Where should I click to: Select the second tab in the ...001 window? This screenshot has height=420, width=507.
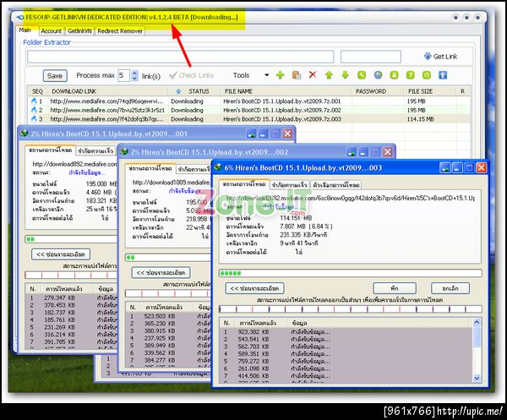[95, 150]
